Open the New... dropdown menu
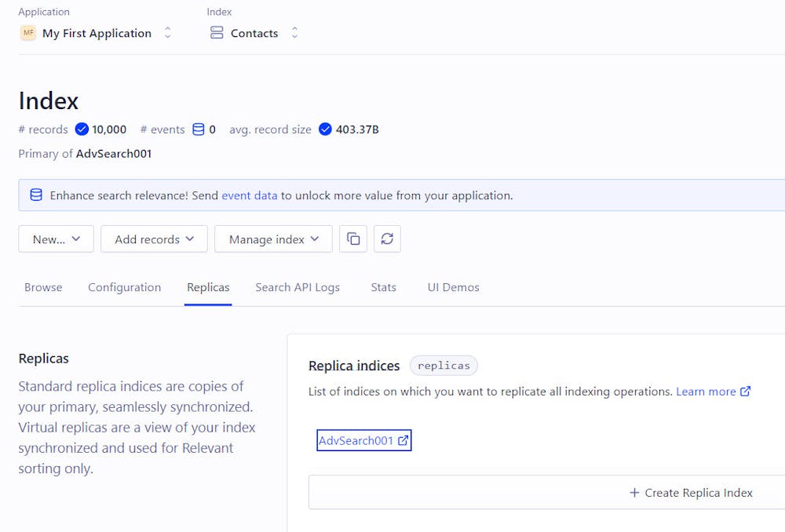The image size is (785, 532). 57,239
